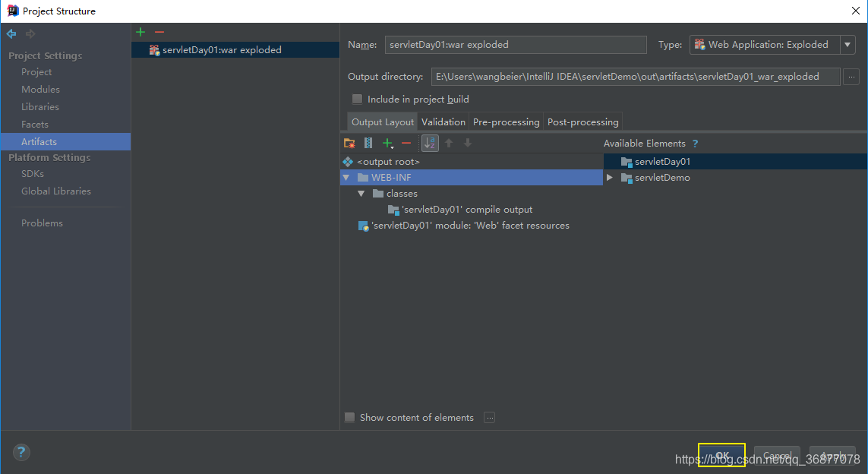868x474 pixels.
Task: Move selected element down arrow
Action: (x=468, y=143)
